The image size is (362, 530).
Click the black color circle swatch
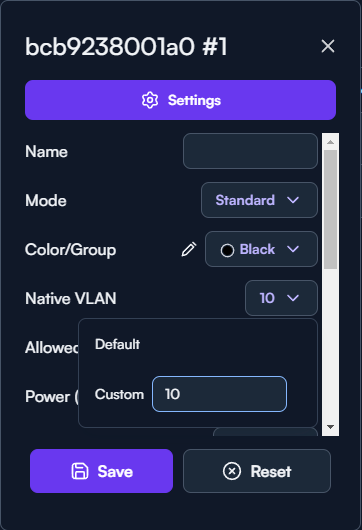[227, 250]
